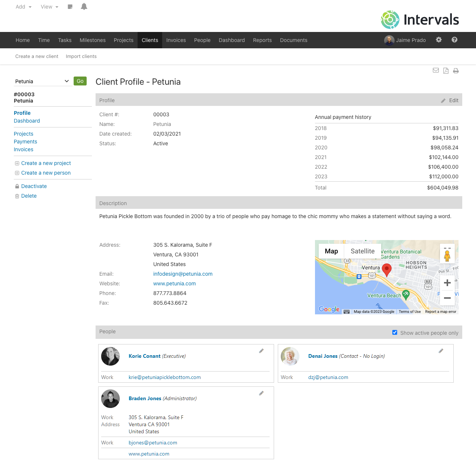Open the Documents tab

[294, 40]
